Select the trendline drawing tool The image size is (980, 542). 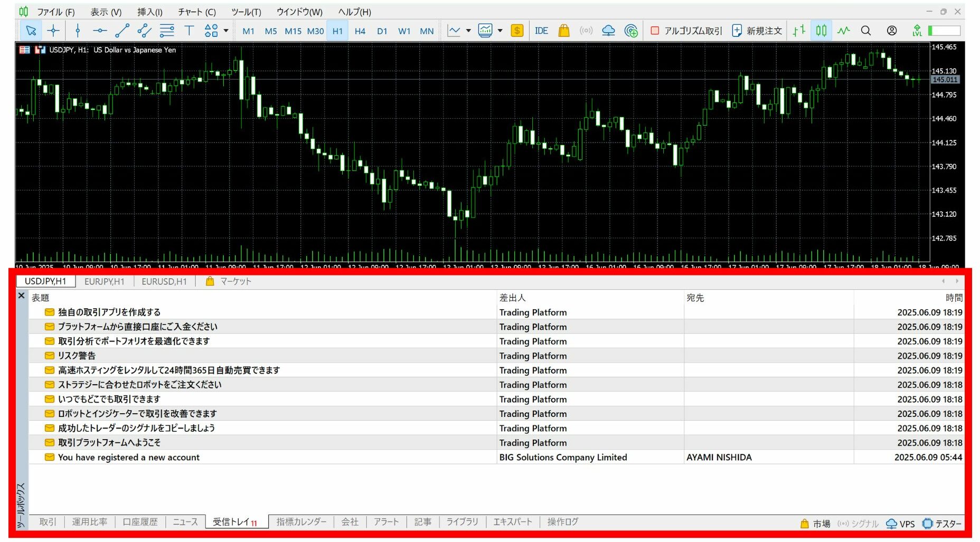[x=122, y=31]
